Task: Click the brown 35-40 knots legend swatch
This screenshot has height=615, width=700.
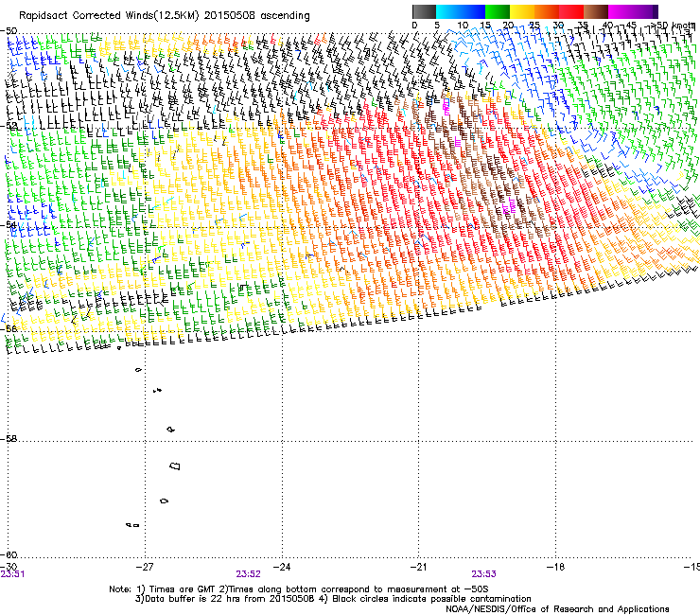Action: click(x=596, y=11)
